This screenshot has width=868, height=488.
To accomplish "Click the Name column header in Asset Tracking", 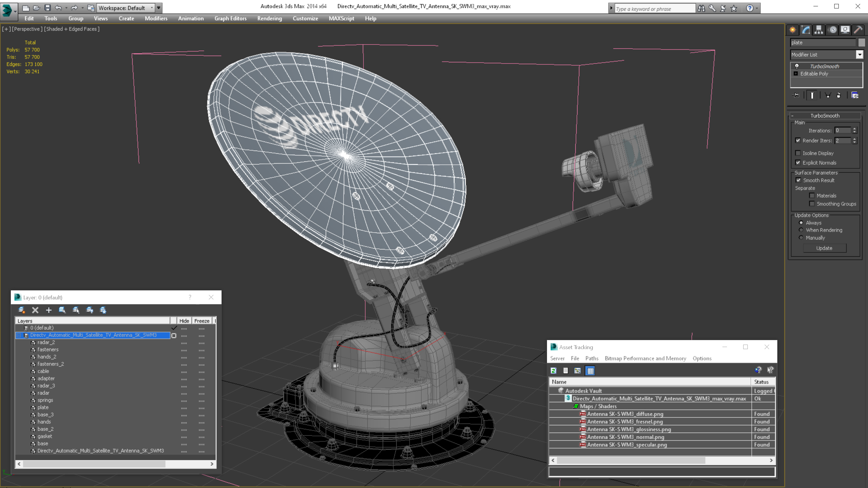I will tap(650, 382).
